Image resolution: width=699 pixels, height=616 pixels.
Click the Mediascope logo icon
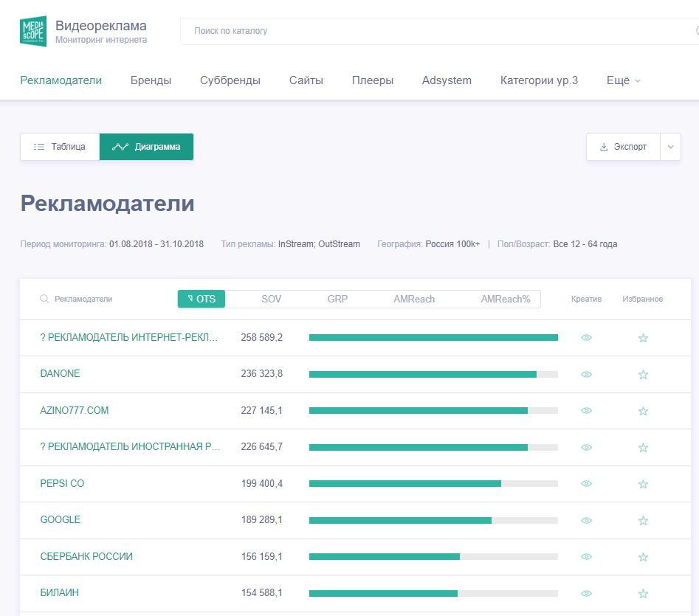(x=33, y=31)
